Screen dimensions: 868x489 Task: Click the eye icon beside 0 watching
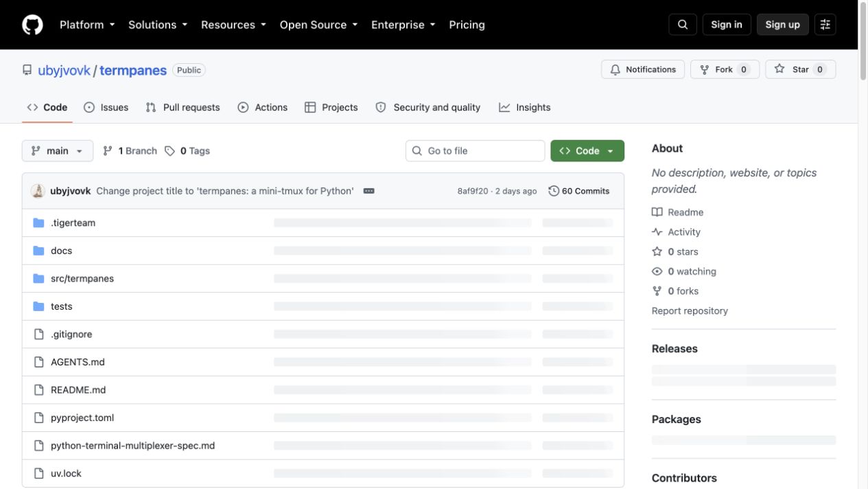tap(657, 271)
